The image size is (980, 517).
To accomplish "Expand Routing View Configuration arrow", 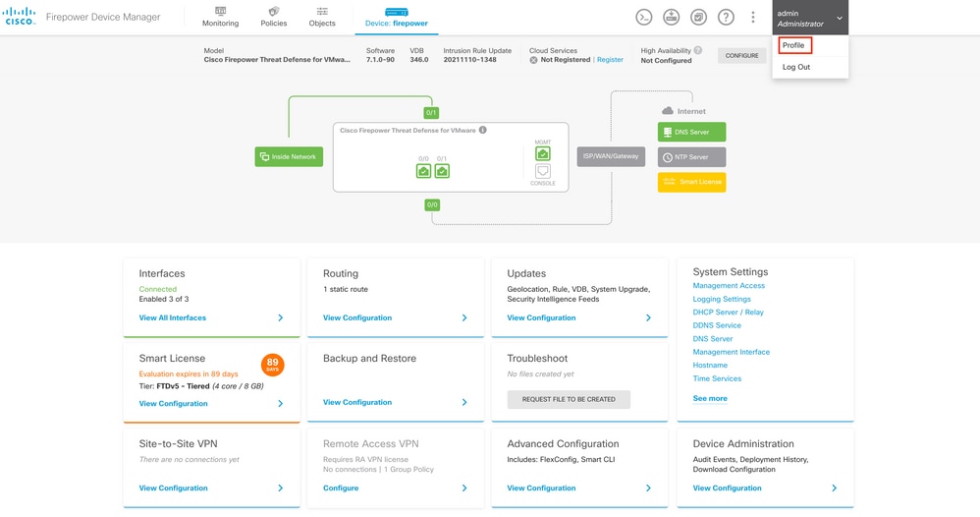I will pyautogui.click(x=464, y=318).
